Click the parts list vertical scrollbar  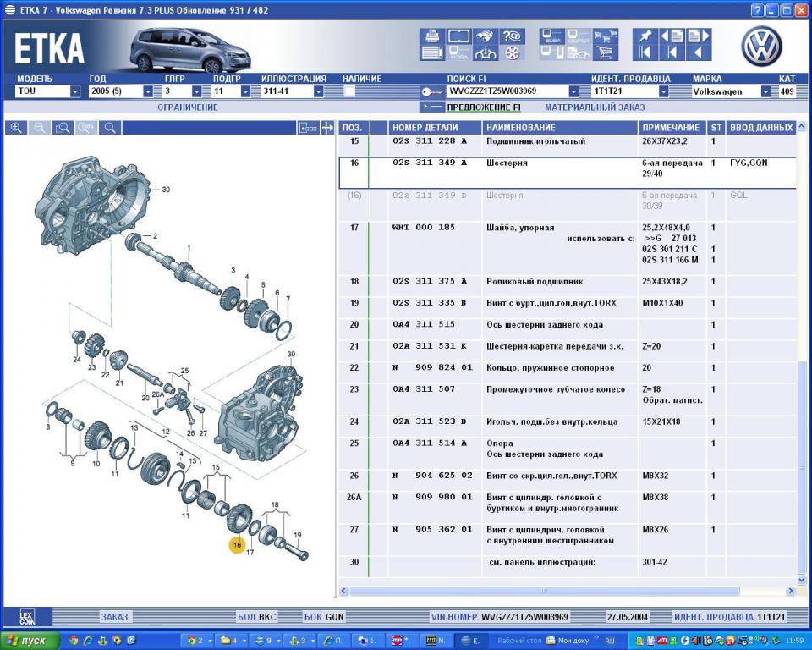tap(802, 466)
